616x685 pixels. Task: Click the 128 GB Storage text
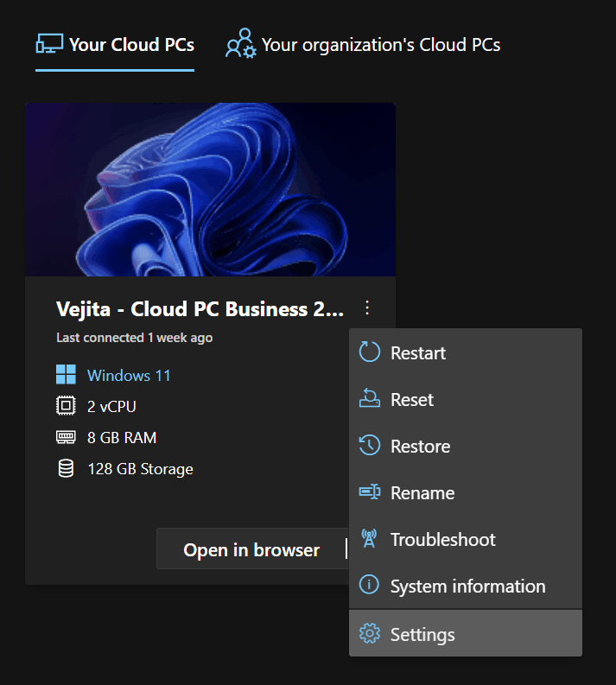pos(140,469)
